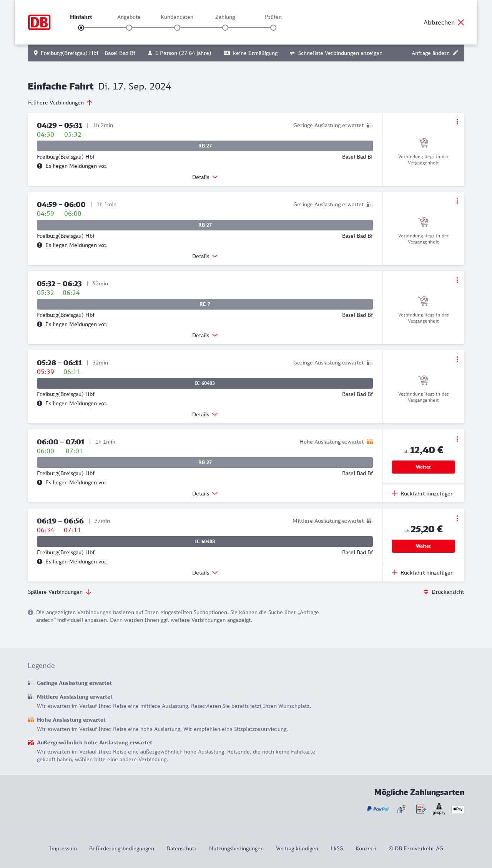Expand Details for the RE 7 connection
Image resolution: width=492 pixels, height=868 pixels.
coord(205,335)
